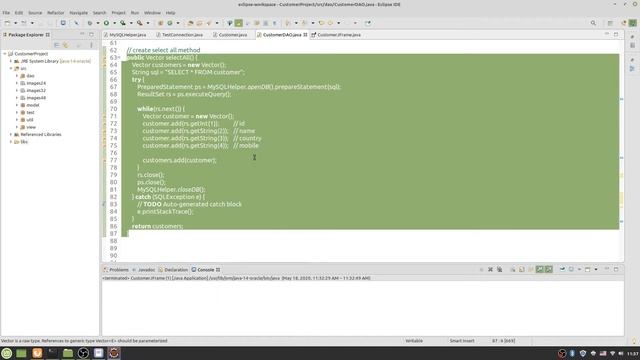Collapse the src folder
Image resolution: width=640 pixels, height=360 pixels.
(11, 69)
